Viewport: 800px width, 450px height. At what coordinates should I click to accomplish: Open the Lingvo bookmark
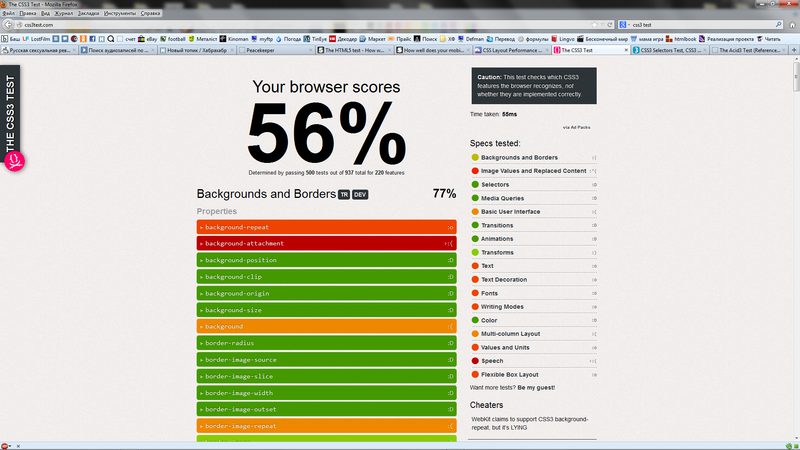pos(563,39)
